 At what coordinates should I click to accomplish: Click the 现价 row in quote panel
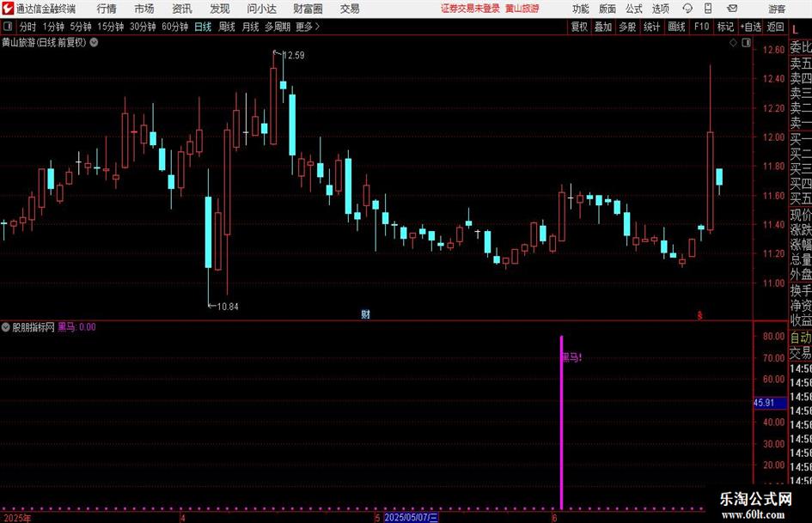click(x=801, y=215)
